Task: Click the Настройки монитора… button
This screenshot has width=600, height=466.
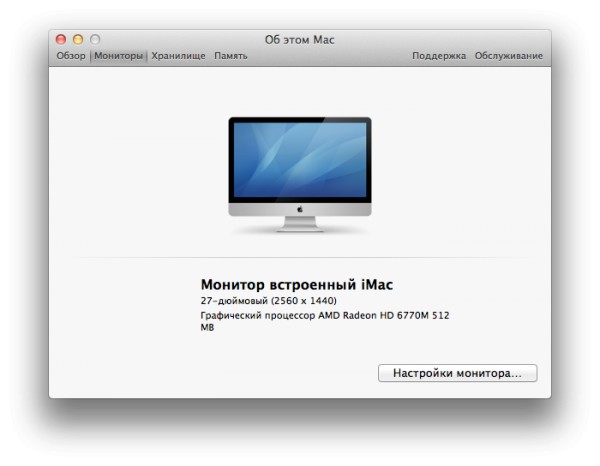Action: (x=458, y=373)
